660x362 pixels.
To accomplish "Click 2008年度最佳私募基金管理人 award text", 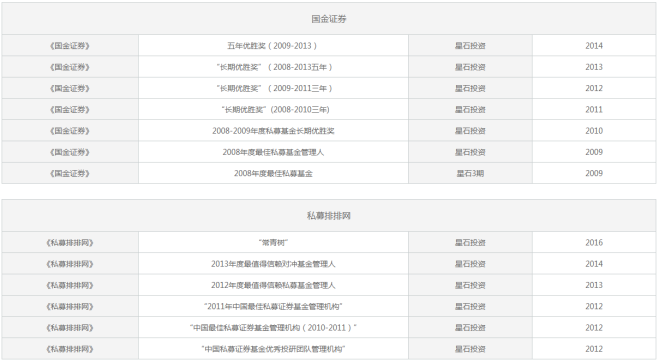I will click(273, 152).
